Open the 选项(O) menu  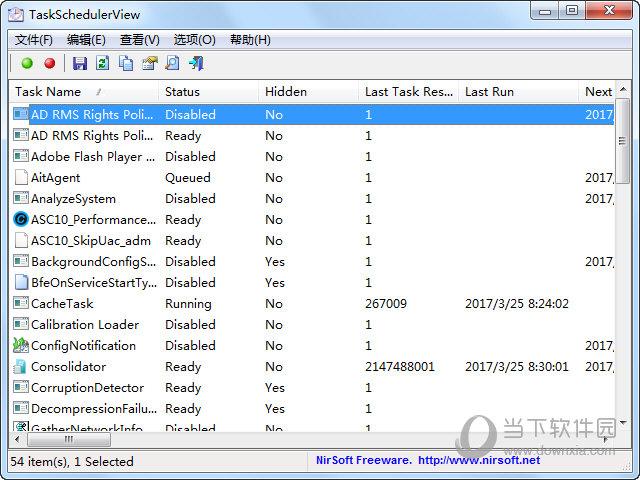tap(194, 40)
